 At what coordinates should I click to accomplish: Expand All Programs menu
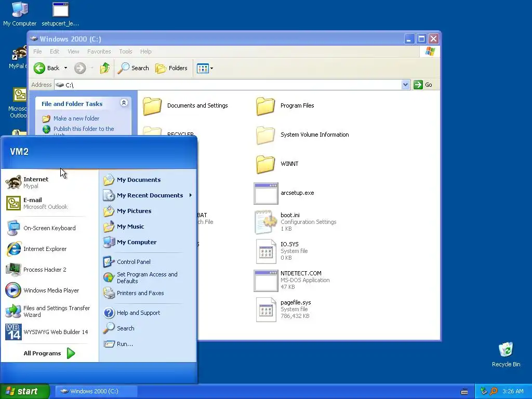pos(49,353)
